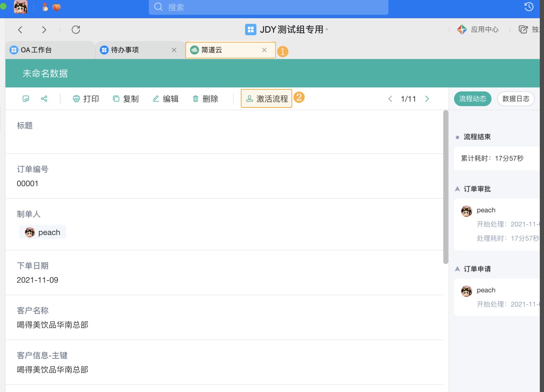Image resolution: width=544 pixels, height=392 pixels.
Task: Open the history clock icon
Action: 529,7
